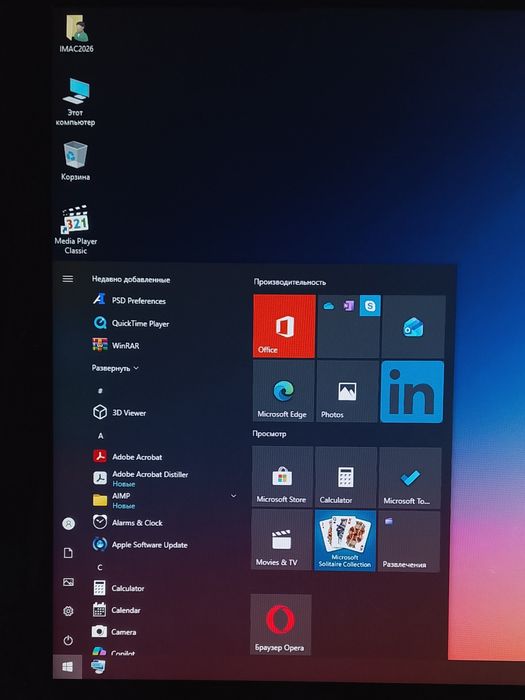Click the user account icon in the sidebar
Screen dimensions: 525x700
tap(68, 524)
